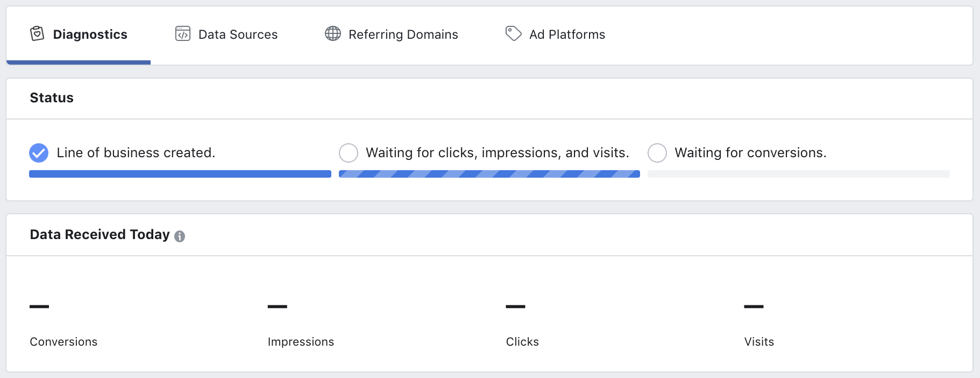The image size is (980, 378).
Task: Click the info icon beside Data Received Today
Action: (180, 236)
